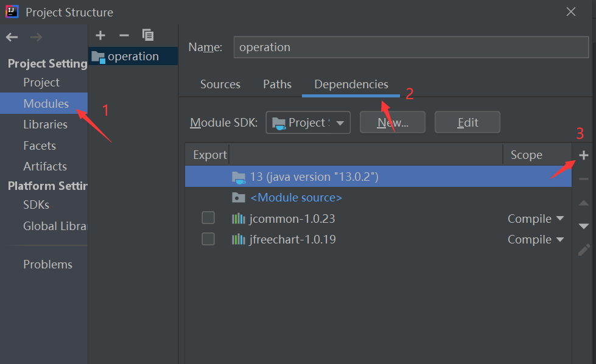Click the module Name input field
Viewport: 596px width, 364px height.
[x=402, y=47]
